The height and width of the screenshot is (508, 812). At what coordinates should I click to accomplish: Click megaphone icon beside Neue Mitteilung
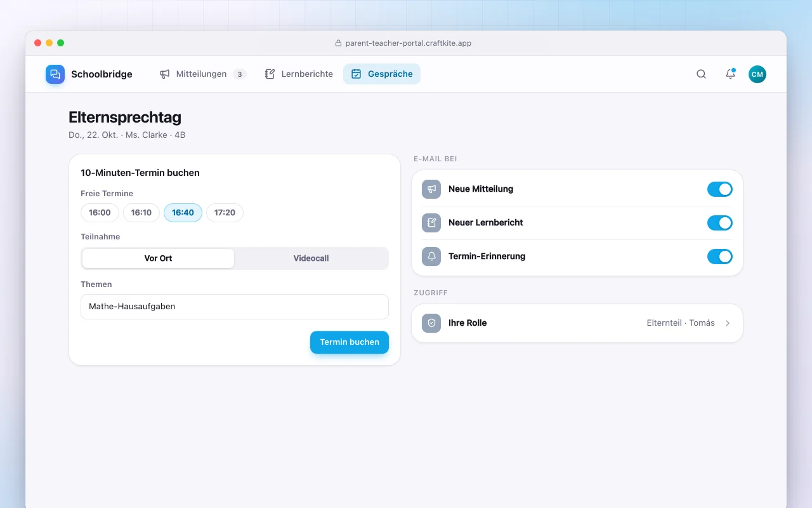pyautogui.click(x=431, y=189)
